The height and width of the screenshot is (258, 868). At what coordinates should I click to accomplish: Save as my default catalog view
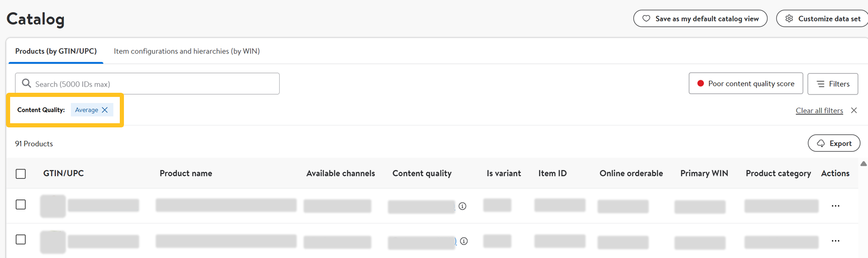pos(700,19)
